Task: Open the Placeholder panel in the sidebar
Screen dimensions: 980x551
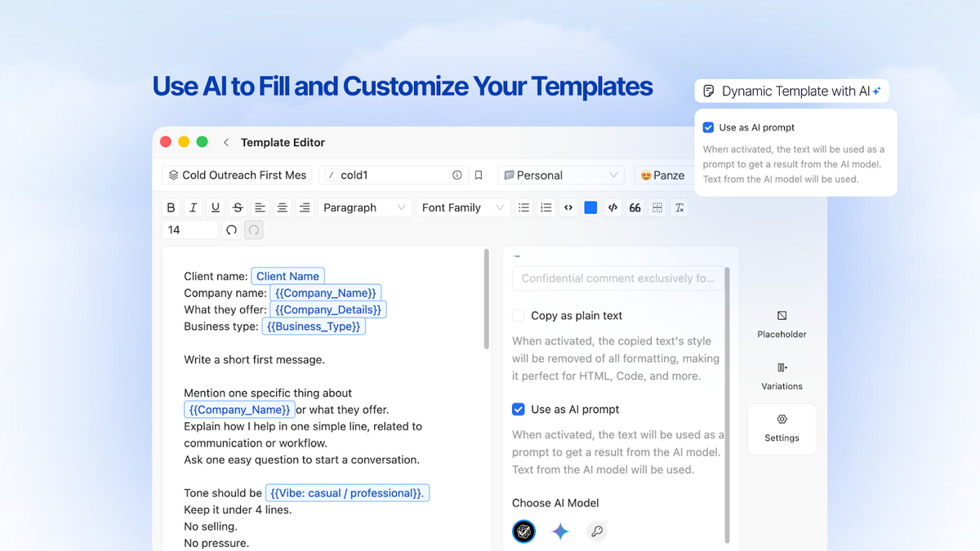Action: (782, 323)
